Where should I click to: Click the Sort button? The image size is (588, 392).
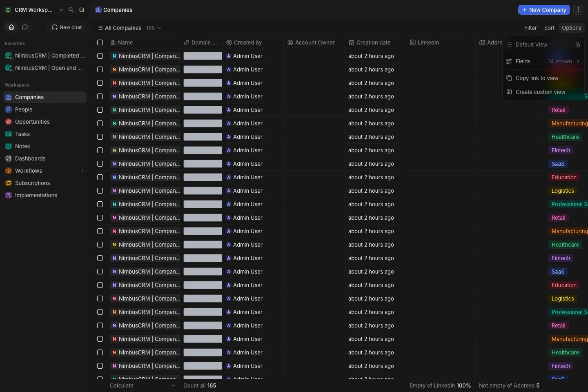tap(549, 28)
